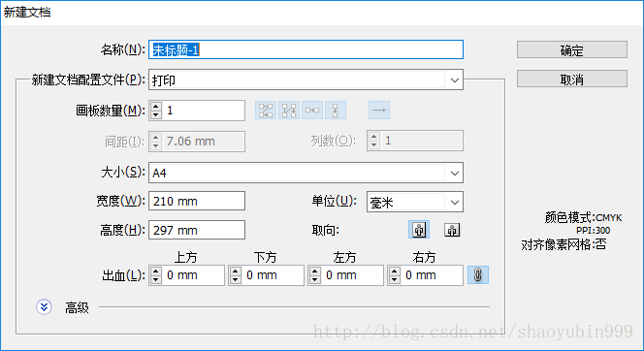
Task: Click the 取消 button
Action: pyautogui.click(x=571, y=79)
